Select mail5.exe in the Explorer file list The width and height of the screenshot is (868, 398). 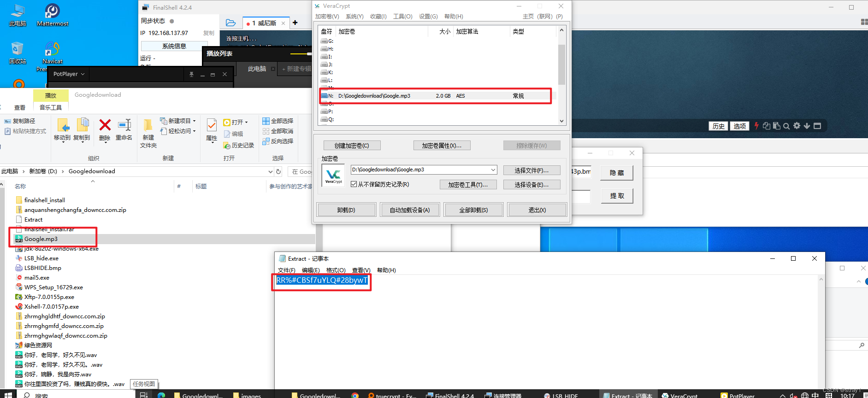[x=37, y=278]
